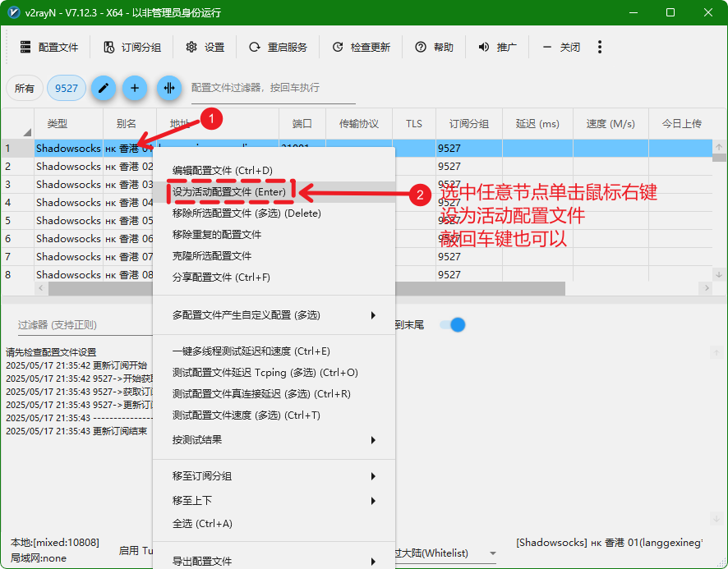728x569 pixels.
Task: Click the plus add subscription icon
Action: [x=135, y=88]
